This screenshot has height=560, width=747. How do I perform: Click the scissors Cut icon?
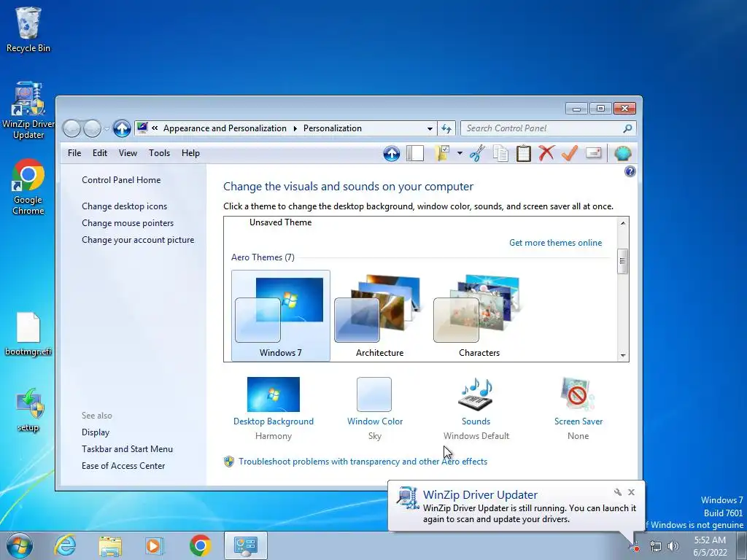[477, 153]
